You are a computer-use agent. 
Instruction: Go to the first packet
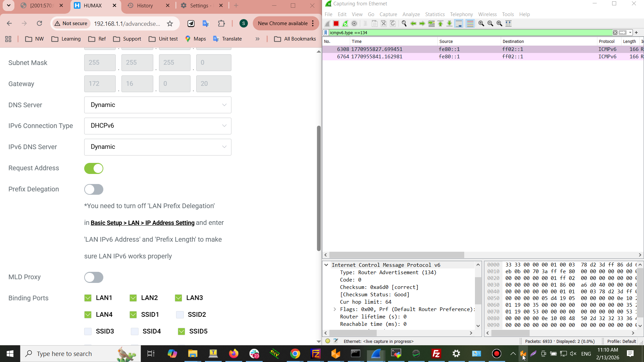click(440, 23)
